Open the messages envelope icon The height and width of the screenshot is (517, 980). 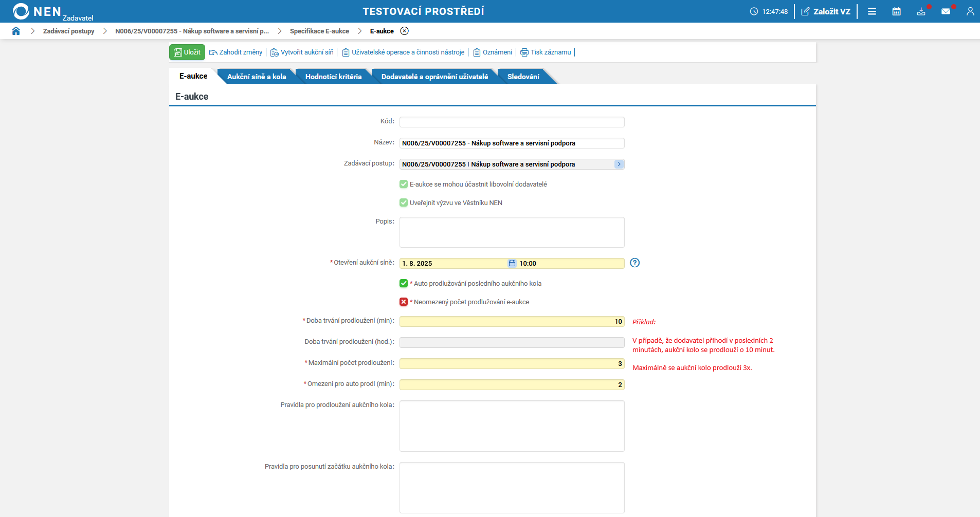point(946,11)
